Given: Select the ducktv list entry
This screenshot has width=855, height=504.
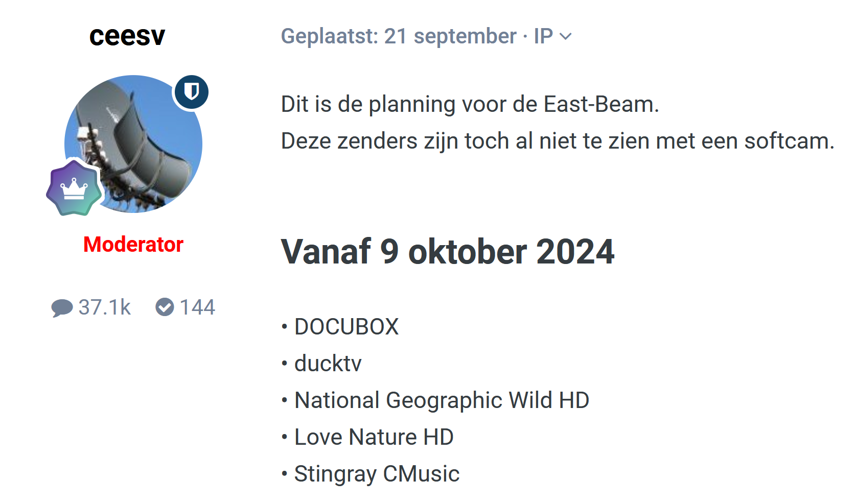Looking at the screenshot, I should coord(328,364).
